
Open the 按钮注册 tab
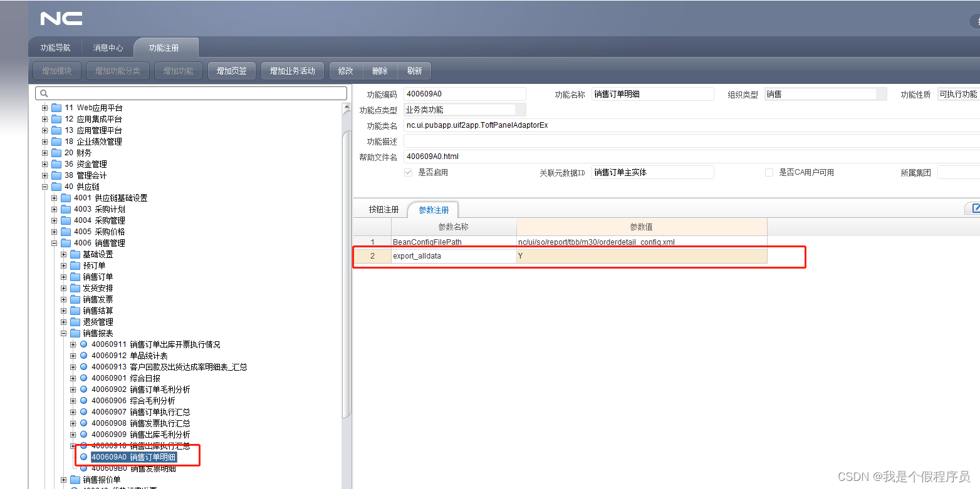pyautogui.click(x=383, y=210)
